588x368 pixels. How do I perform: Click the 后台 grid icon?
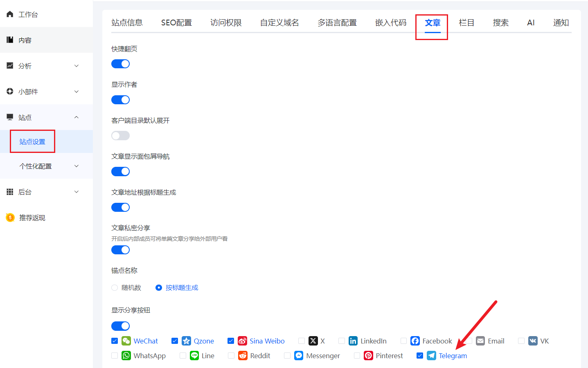[x=10, y=191]
